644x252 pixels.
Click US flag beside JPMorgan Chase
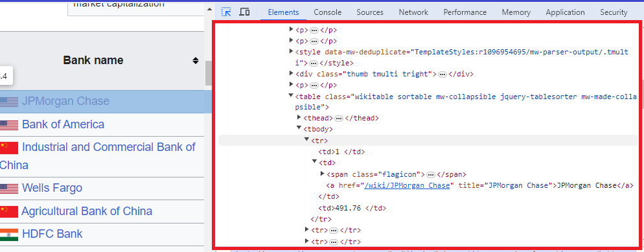coord(9,102)
